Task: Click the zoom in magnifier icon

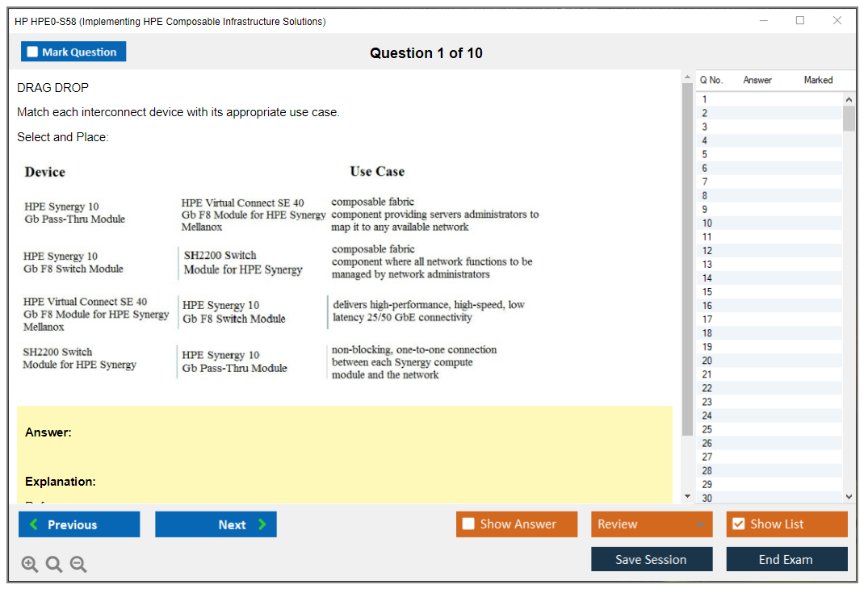Action: pyautogui.click(x=30, y=565)
